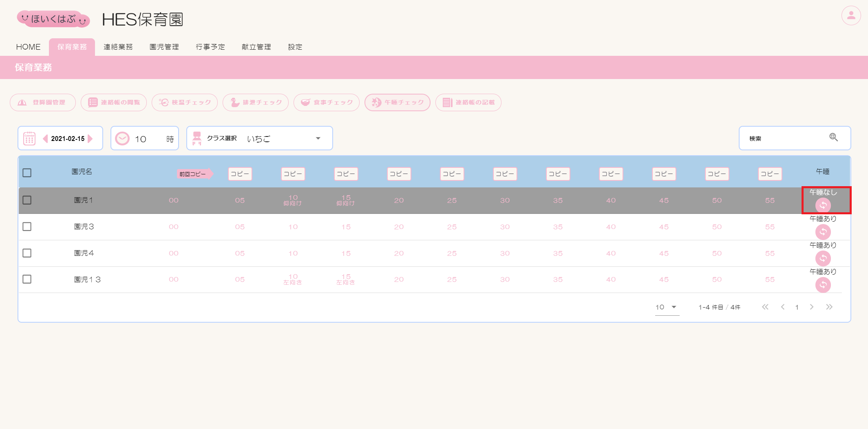
Task: Click the search magnifier icon
Action: tap(833, 137)
